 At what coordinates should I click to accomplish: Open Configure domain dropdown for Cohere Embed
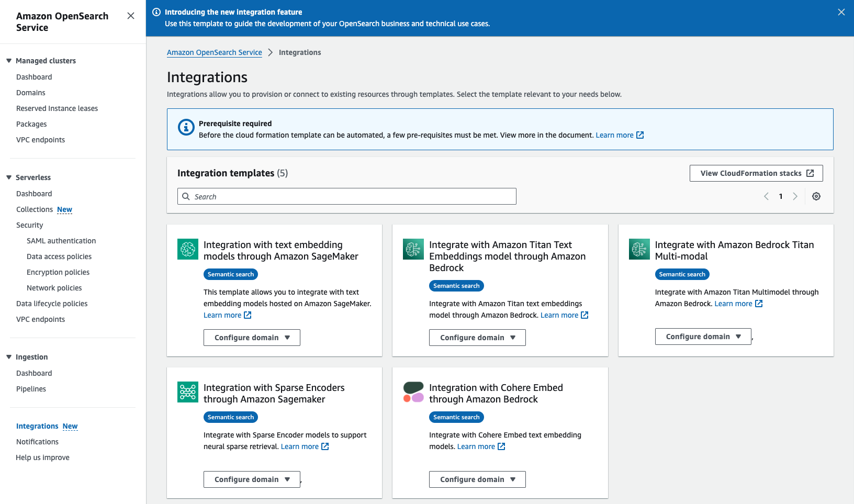pyautogui.click(x=477, y=479)
